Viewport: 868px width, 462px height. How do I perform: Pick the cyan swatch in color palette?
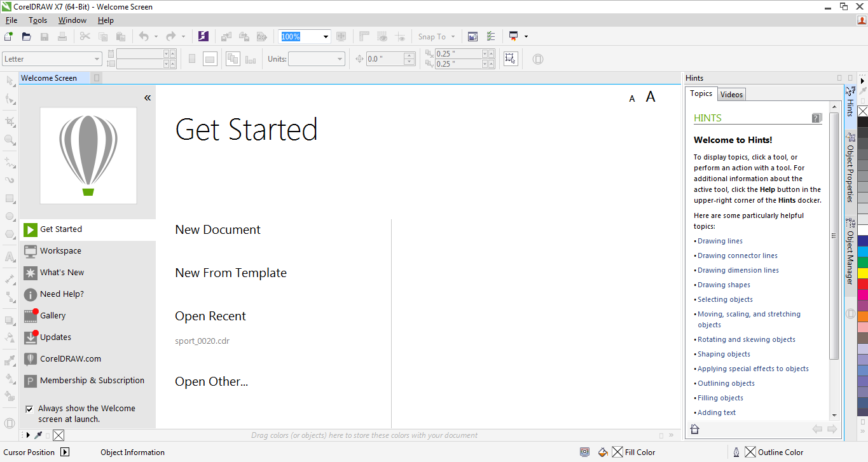coord(863,252)
